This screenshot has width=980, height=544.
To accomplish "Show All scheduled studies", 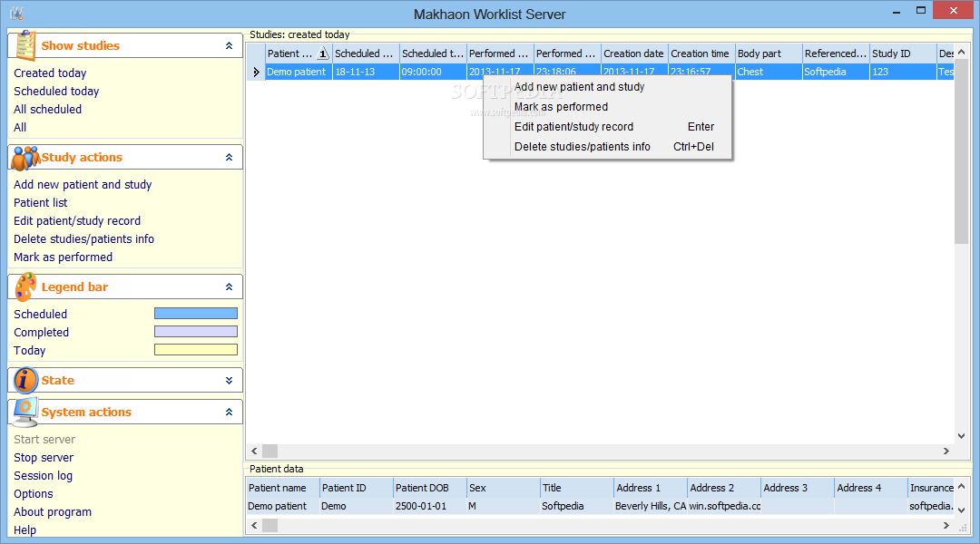I will click(x=47, y=110).
